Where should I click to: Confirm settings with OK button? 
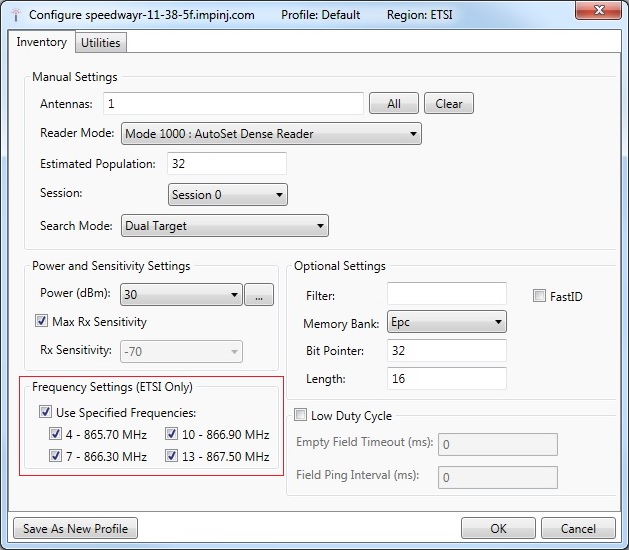pyautogui.click(x=498, y=528)
